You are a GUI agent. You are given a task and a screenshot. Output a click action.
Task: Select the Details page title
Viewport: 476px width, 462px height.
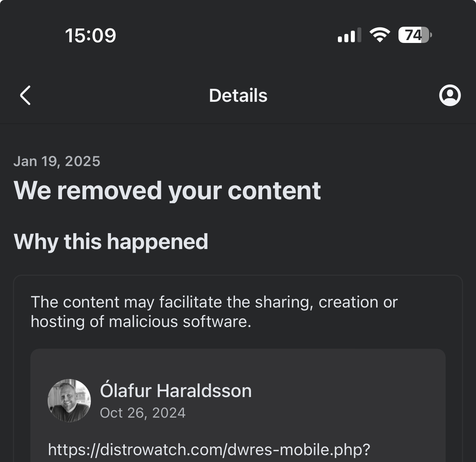click(x=238, y=96)
